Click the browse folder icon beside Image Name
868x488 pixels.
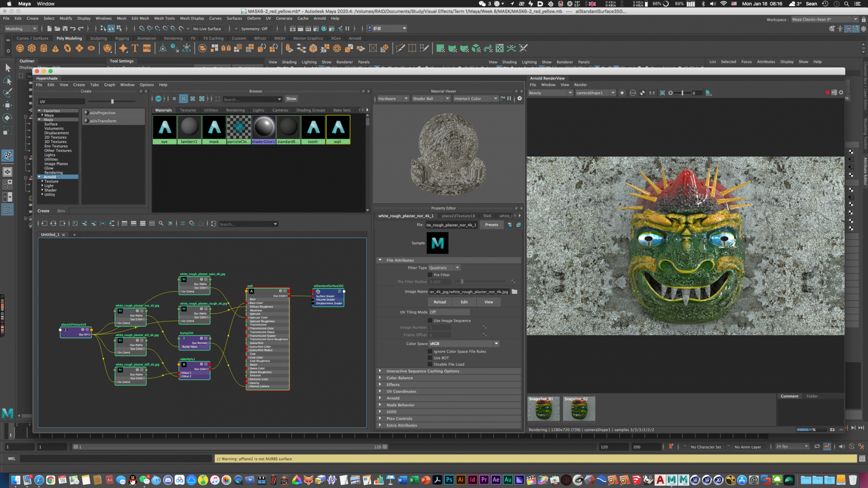click(515, 291)
